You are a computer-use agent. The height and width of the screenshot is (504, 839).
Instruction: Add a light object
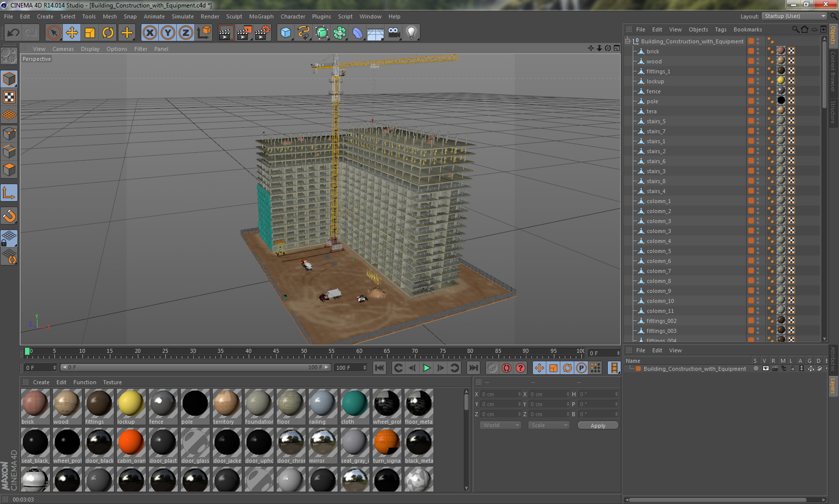pos(412,33)
